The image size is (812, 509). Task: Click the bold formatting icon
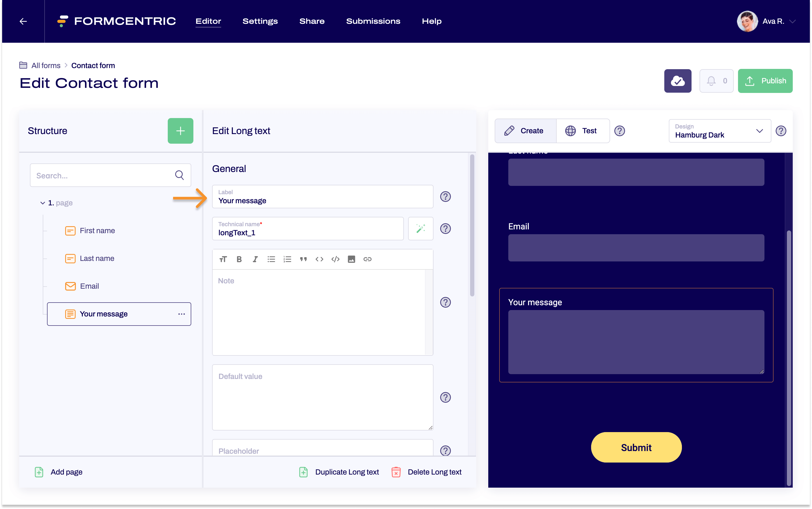[239, 259]
